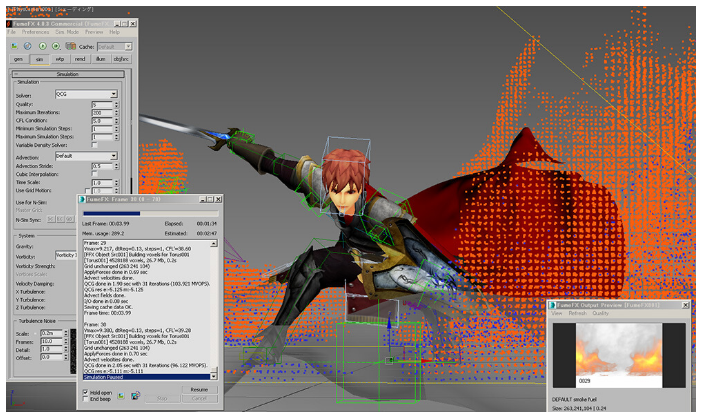
Task: Open the Solver QCG dropdown
Action: [x=86, y=94]
